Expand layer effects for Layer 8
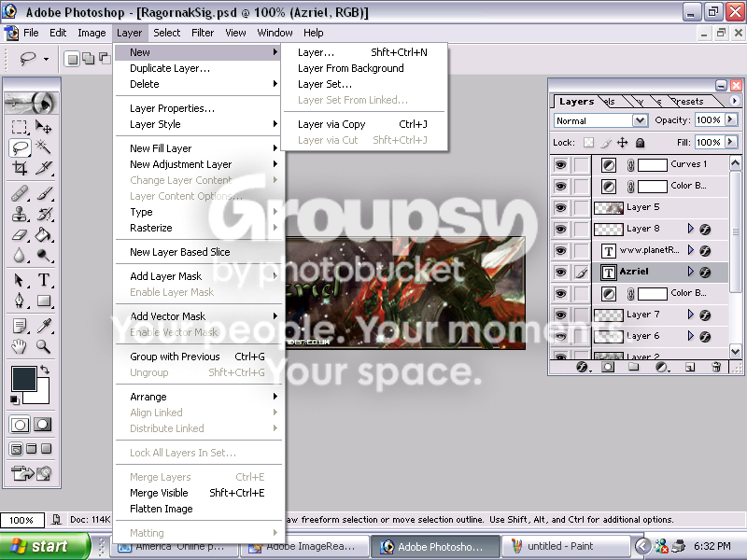 coord(690,229)
